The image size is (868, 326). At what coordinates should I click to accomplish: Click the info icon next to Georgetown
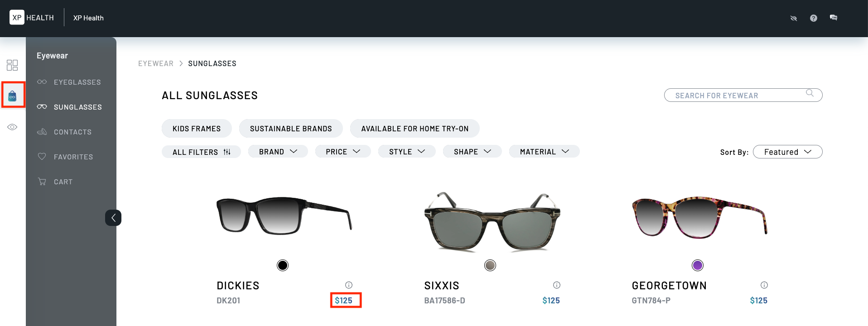coord(764,285)
